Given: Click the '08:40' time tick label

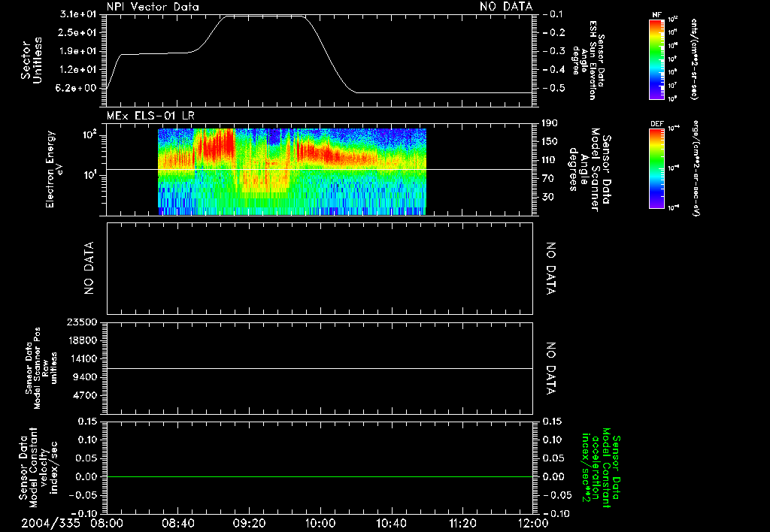Looking at the screenshot, I should pos(177,523).
